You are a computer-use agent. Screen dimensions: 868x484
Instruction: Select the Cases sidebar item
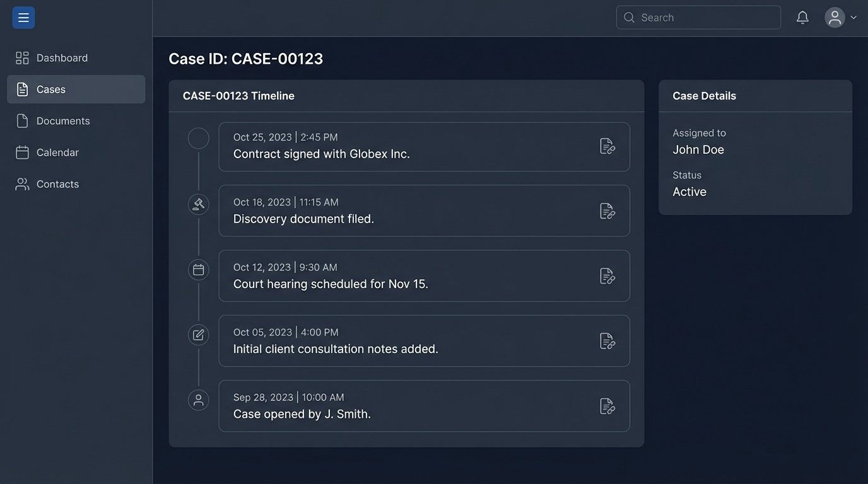(51, 89)
